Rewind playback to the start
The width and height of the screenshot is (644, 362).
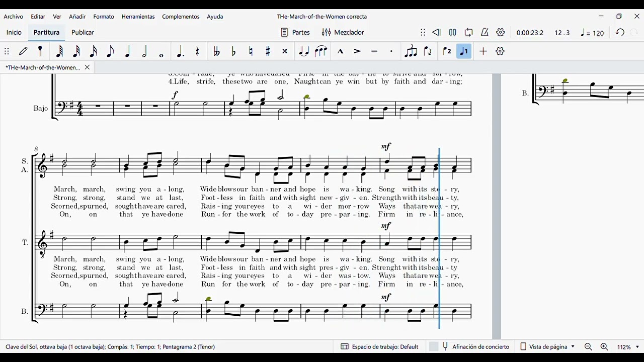pyautogui.click(x=436, y=32)
